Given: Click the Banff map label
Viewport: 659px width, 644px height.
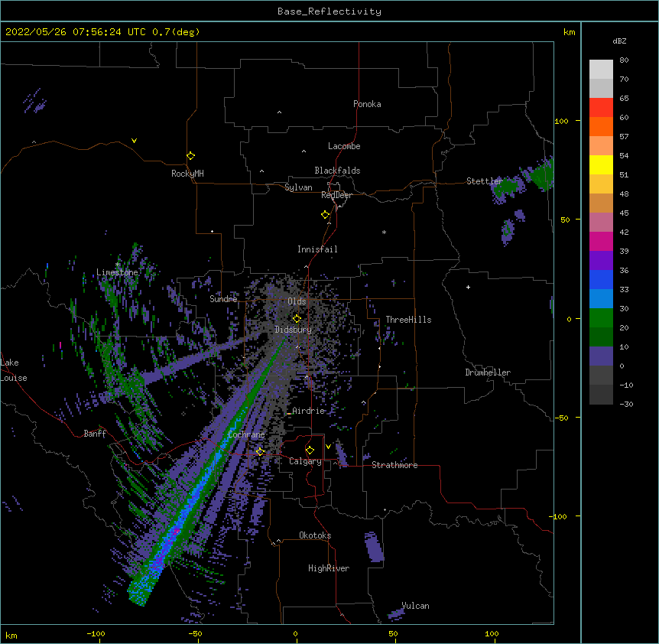Looking at the screenshot, I should (95, 434).
